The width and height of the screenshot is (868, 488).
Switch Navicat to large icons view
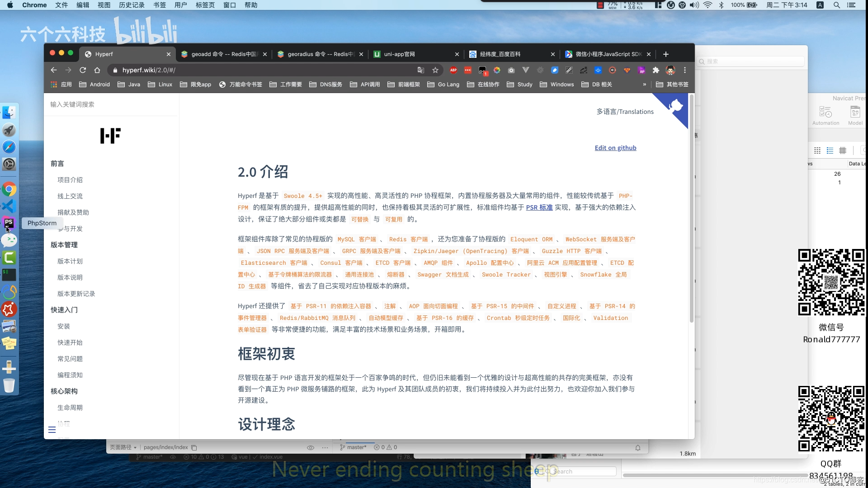(817, 150)
